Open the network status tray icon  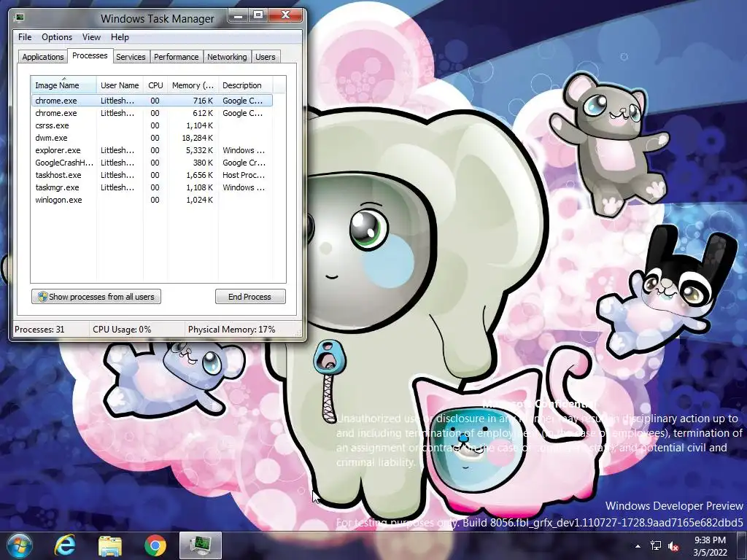(656, 546)
